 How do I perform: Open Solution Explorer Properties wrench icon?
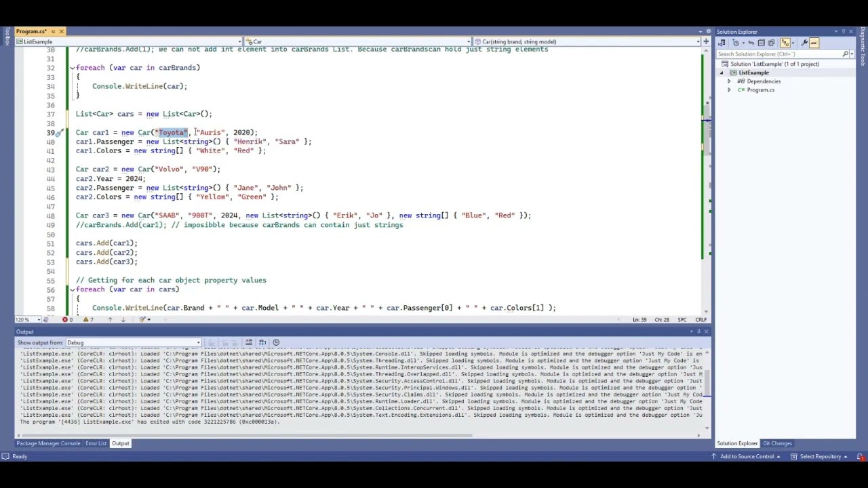[804, 43]
